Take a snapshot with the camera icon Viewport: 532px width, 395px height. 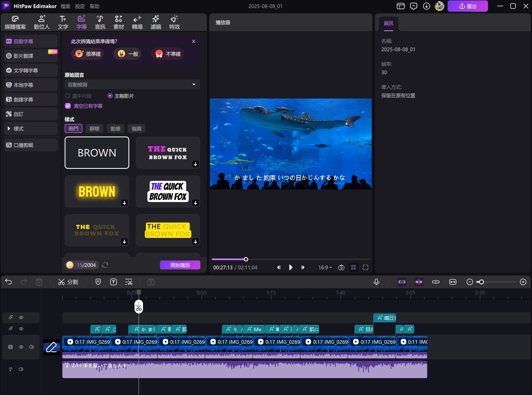tap(341, 267)
